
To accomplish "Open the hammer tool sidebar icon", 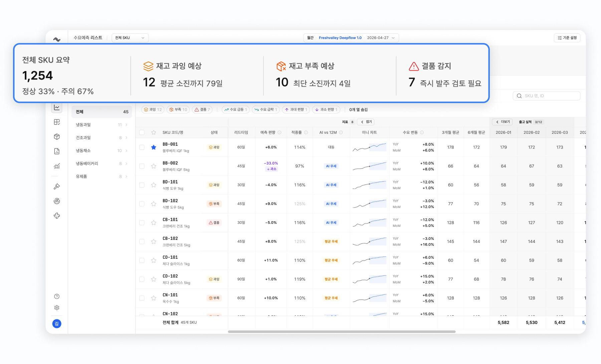I will [x=57, y=187].
